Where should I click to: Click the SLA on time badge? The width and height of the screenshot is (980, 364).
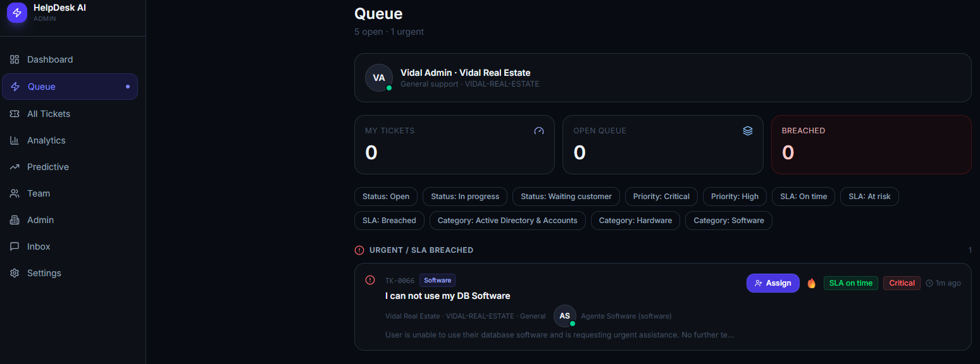851,283
